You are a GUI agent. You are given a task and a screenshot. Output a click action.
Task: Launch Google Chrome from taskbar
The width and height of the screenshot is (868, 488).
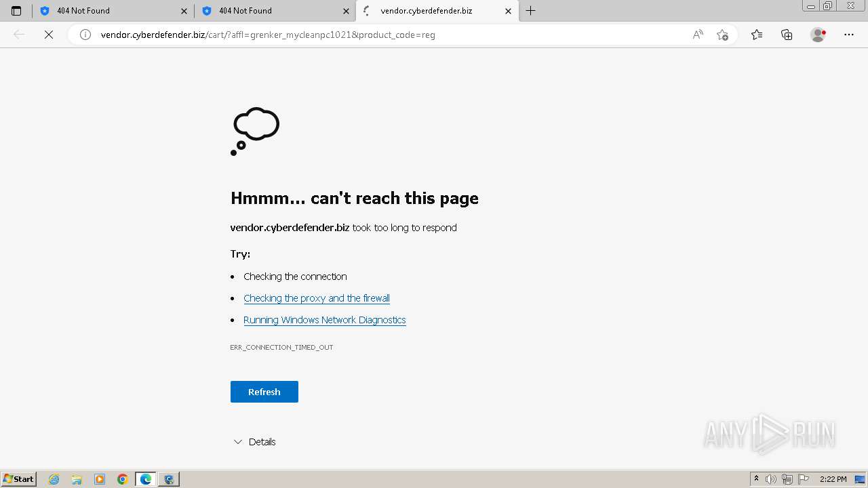(x=122, y=479)
